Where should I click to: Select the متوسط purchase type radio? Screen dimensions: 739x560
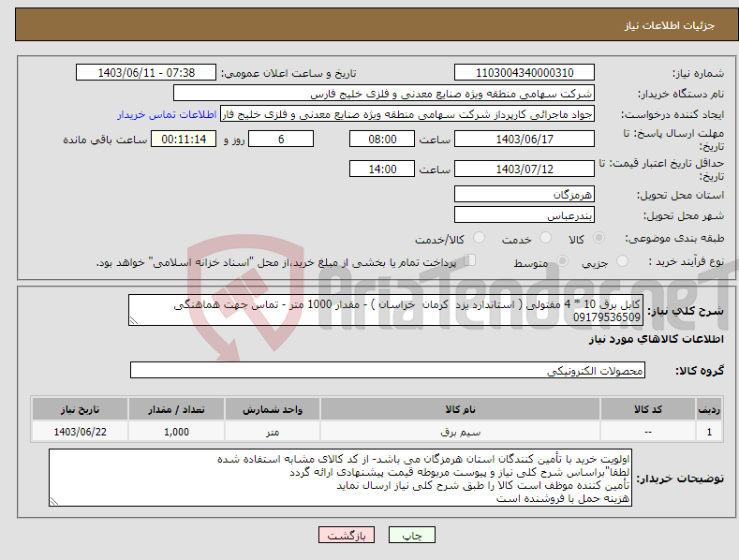[562, 260]
